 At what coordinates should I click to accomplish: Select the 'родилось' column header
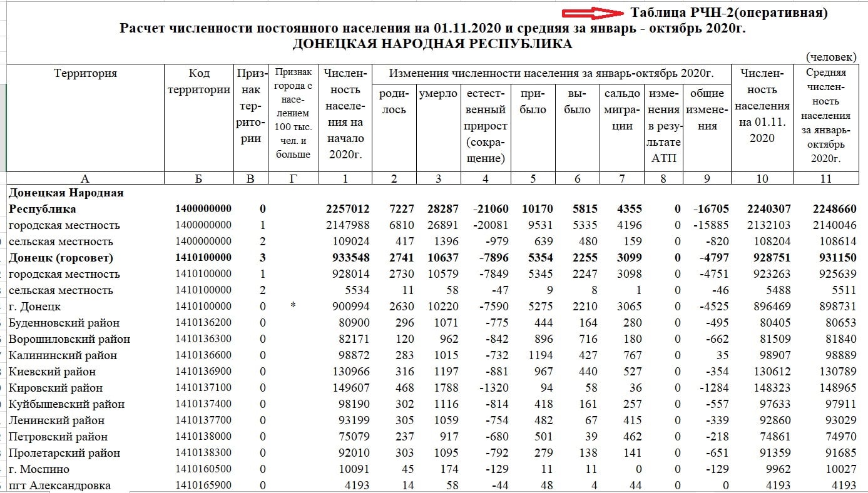tap(394, 101)
